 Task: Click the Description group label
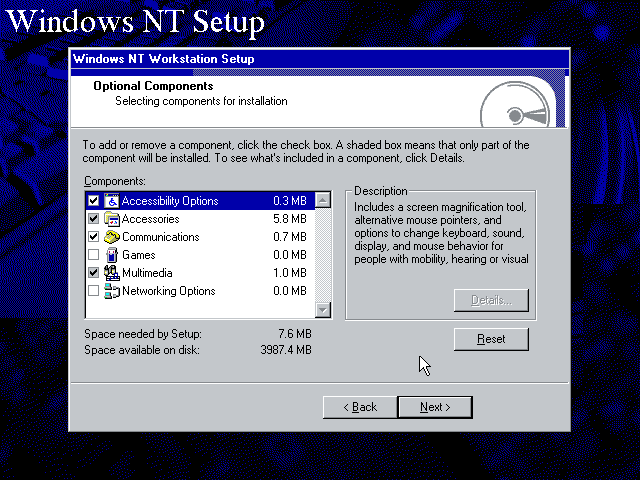[x=380, y=191]
